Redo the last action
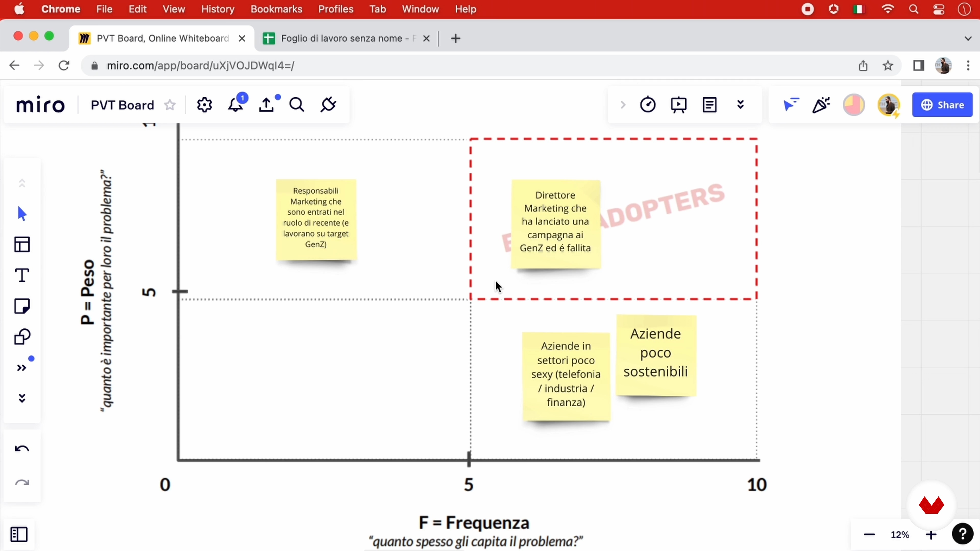The image size is (980, 551). point(22,483)
